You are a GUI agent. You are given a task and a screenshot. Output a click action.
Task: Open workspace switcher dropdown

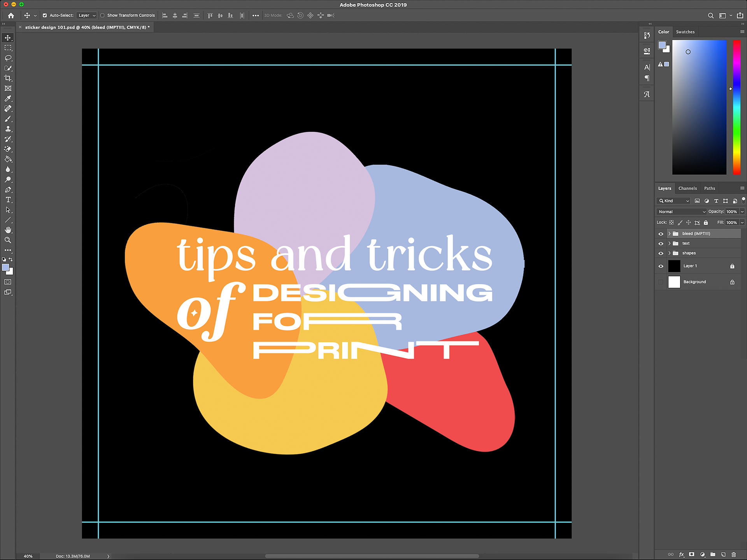(x=725, y=16)
